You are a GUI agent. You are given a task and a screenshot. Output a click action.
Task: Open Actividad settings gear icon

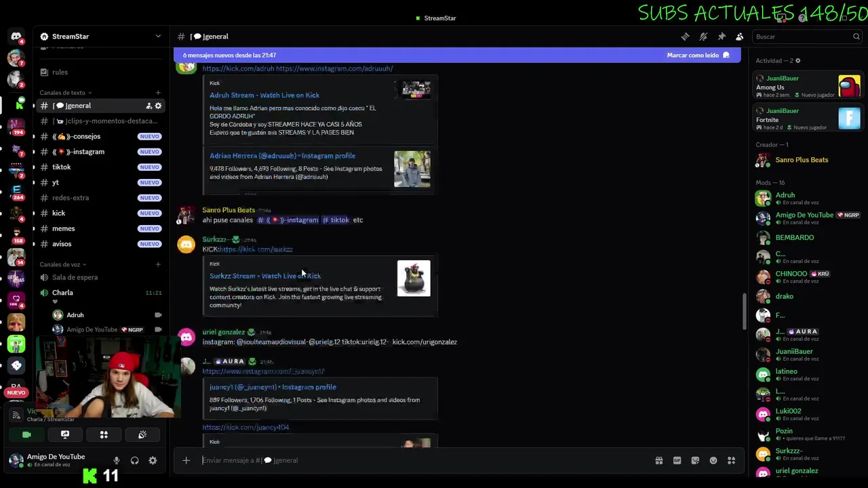[x=797, y=60]
